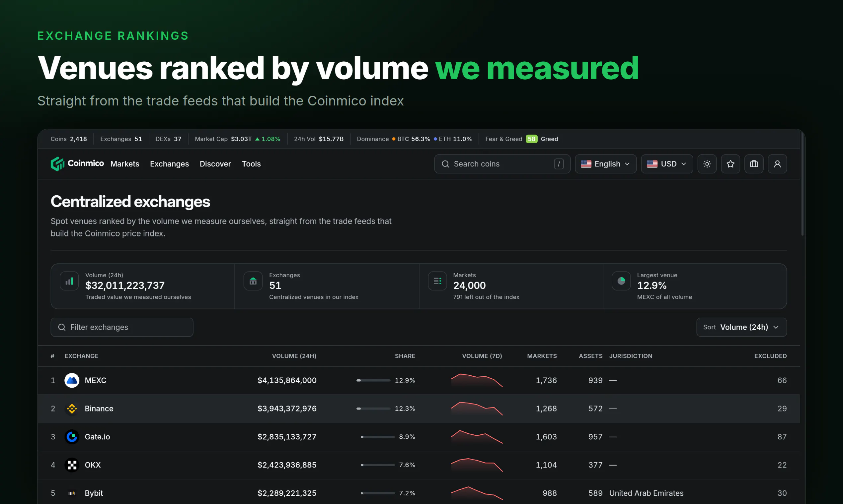Screen dimensions: 843x504
Task: Click the Market Cap $3.03T value
Action: (241, 139)
